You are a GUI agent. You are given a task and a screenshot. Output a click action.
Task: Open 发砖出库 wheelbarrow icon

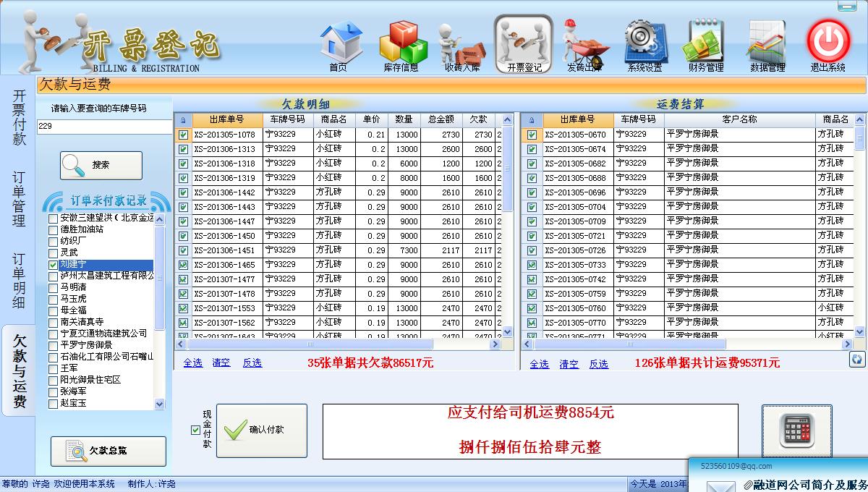coord(584,43)
